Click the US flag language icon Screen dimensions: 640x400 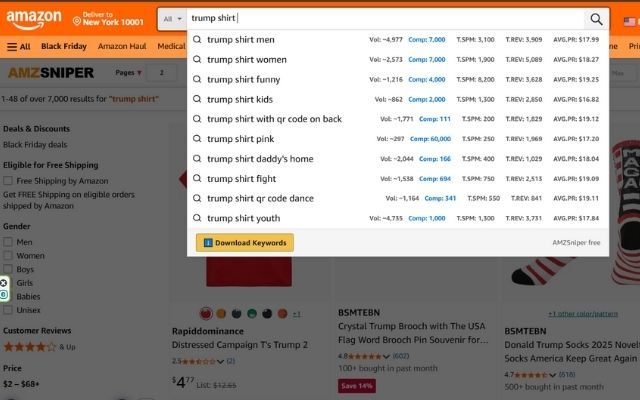click(x=629, y=21)
